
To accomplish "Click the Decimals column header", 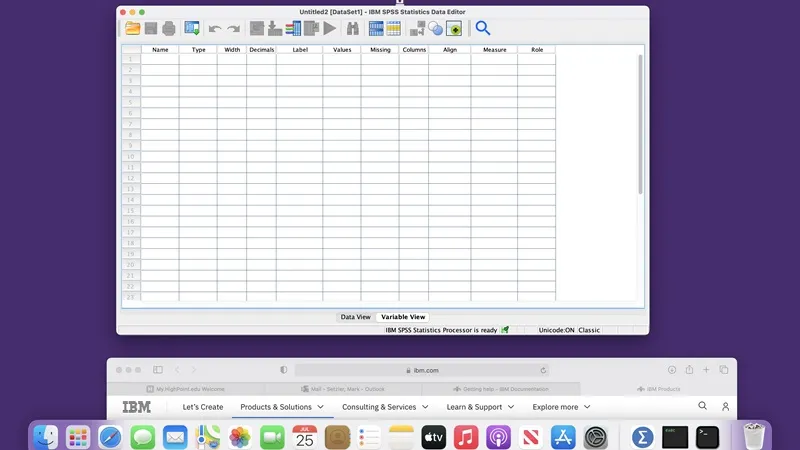I will point(262,49).
